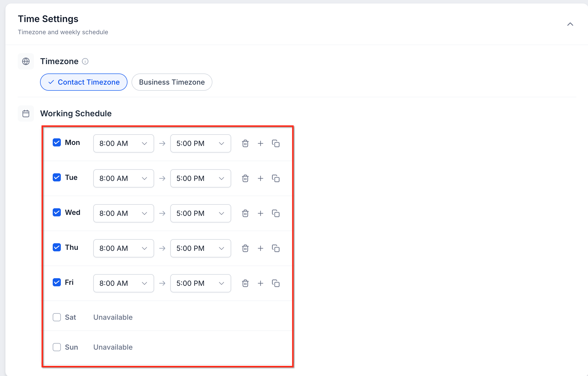The image size is (588, 376).
Task: Delete Monday's time slot with trash icon
Action: (245, 143)
